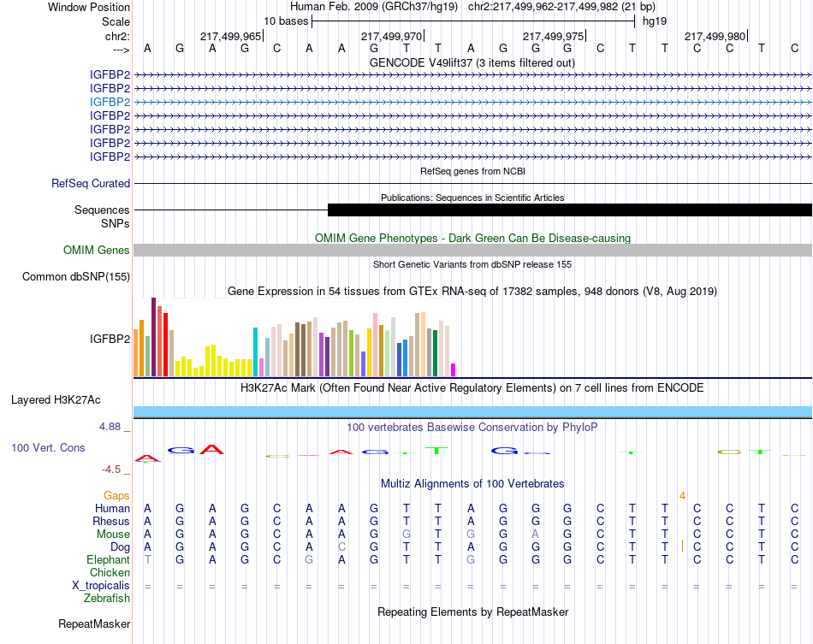
Task: Click the Elephant species label
Action: (x=108, y=560)
